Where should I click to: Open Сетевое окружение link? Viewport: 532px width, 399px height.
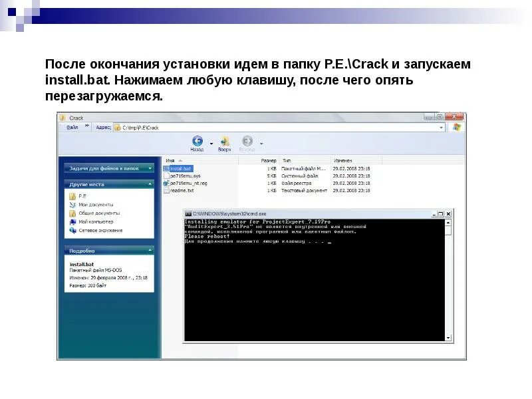101,230
